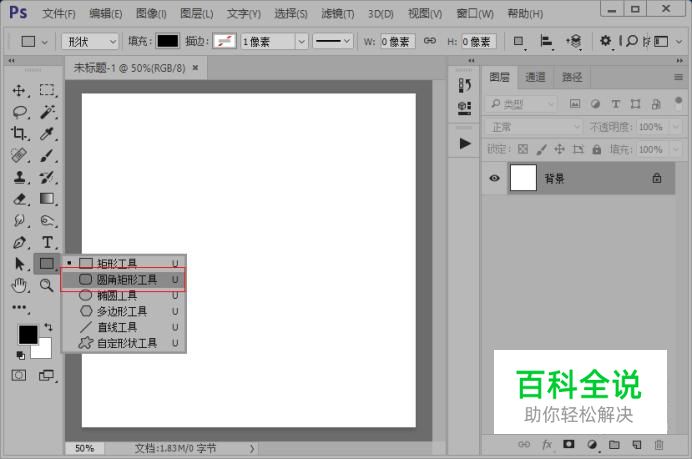This screenshot has width=692, height=459.
Task: Select the Hand tool
Action: [19, 286]
